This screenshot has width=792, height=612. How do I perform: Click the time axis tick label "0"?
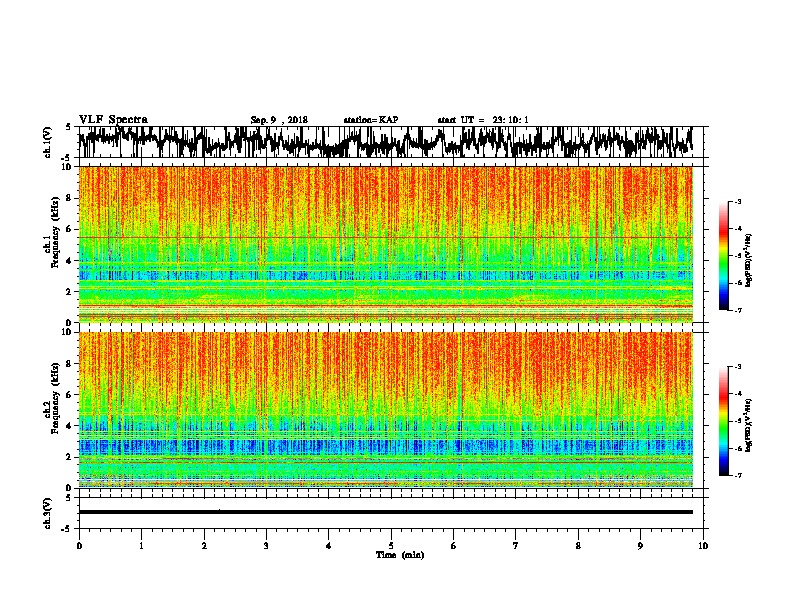[79, 546]
